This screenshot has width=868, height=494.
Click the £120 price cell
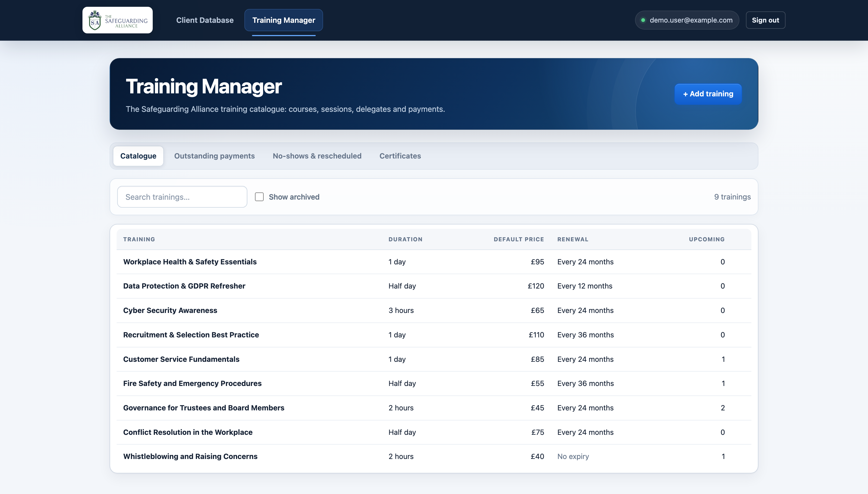pyautogui.click(x=536, y=286)
